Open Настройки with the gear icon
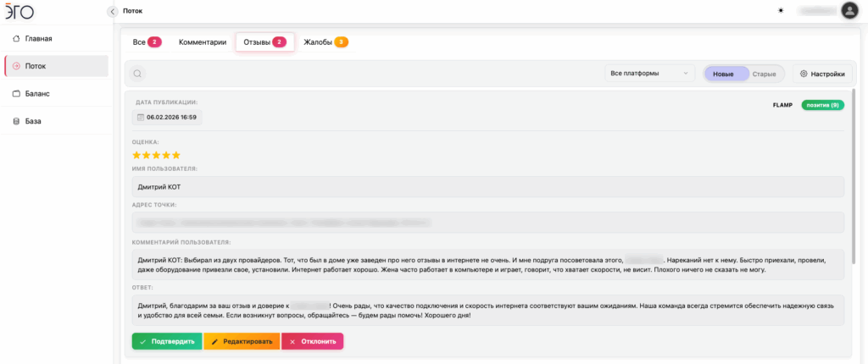Screen dimensions: 868x364 pyautogui.click(x=821, y=74)
